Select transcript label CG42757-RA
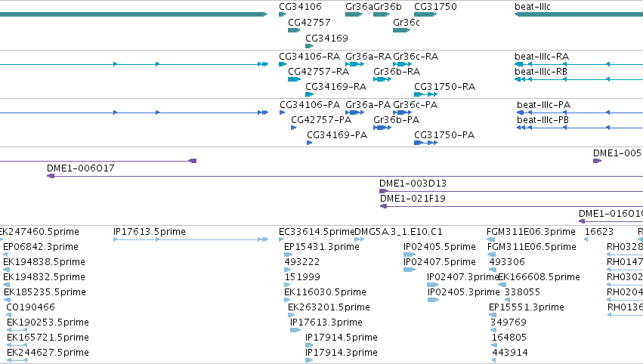Screen dimensions: 643x364 (x=319, y=71)
